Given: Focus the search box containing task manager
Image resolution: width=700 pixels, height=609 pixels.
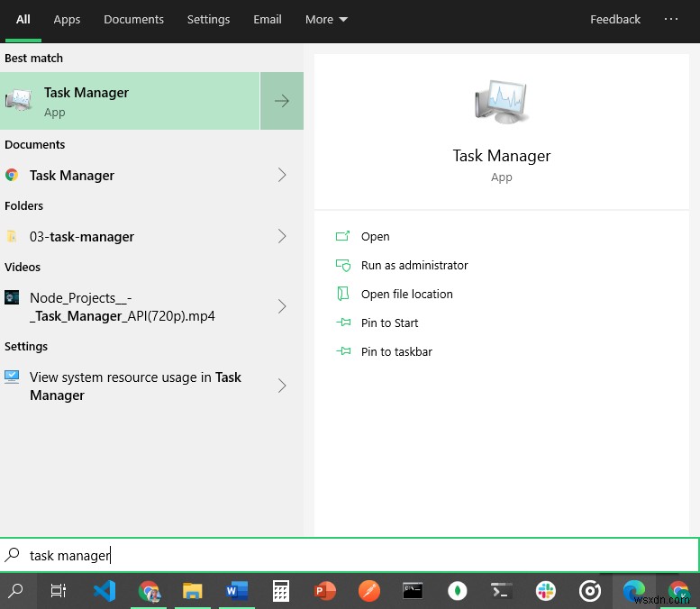Looking at the screenshot, I should tap(350, 555).
